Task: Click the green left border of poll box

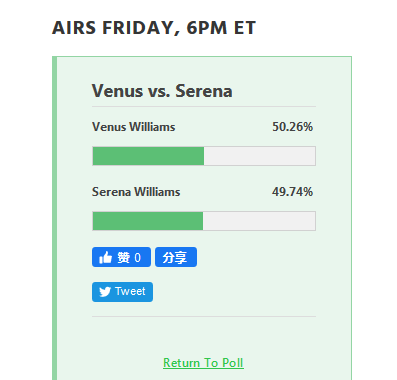Action: pos(55,218)
